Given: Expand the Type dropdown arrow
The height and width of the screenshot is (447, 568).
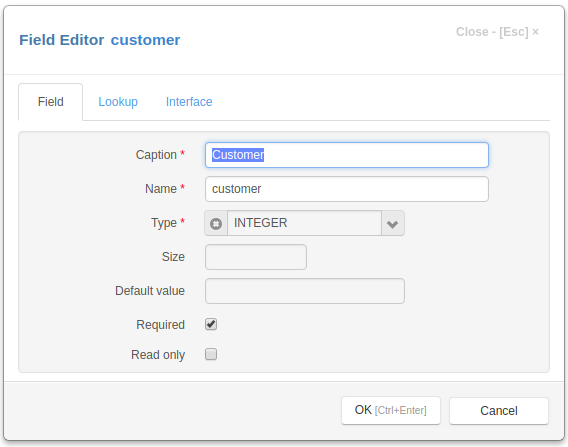Looking at the screenshot, I should coord(393,224).
